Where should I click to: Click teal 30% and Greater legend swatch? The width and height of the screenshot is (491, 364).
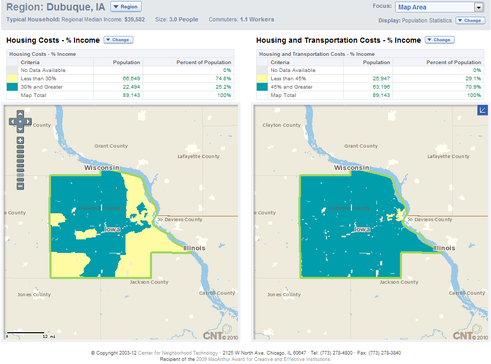12,87
